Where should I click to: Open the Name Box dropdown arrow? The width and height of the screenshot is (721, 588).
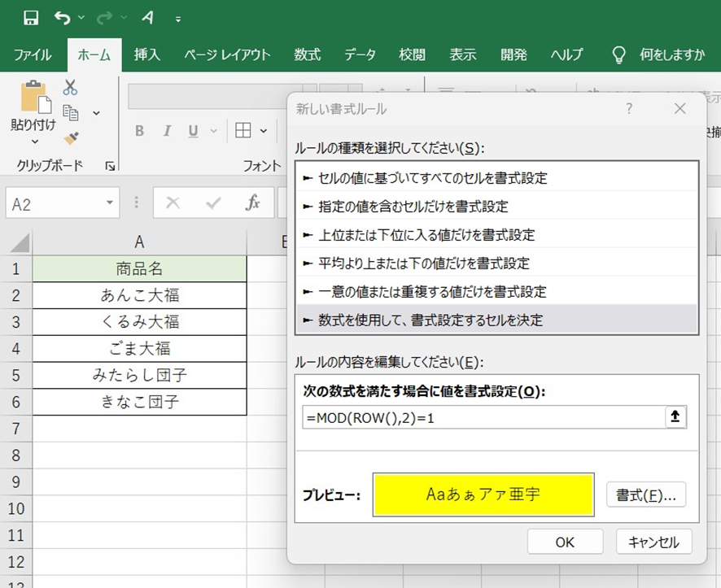[x=110, y=203]
